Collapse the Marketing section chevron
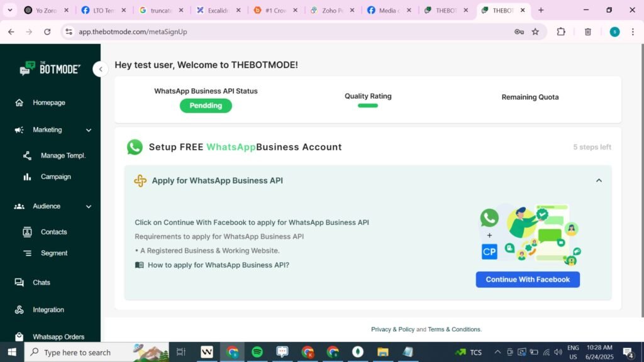Image resolution: width=644 pixels, height=362 pixels. pos(89,130)
